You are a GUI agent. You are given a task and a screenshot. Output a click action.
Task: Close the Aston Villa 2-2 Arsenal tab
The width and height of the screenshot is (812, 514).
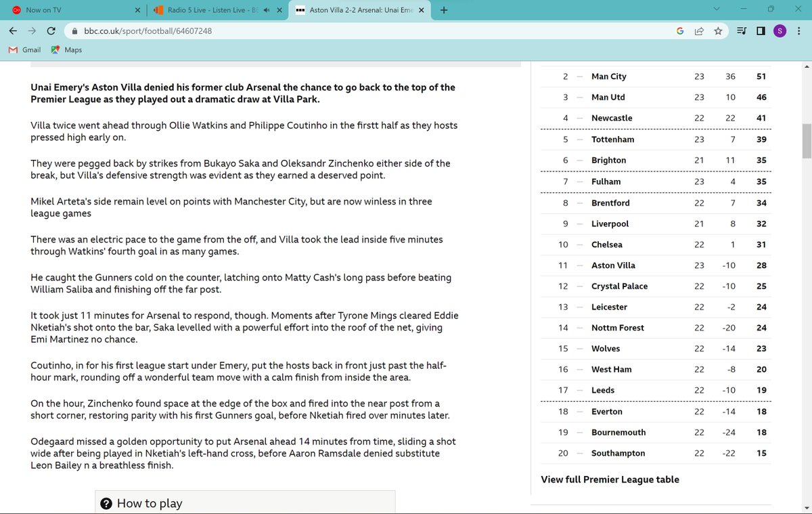click(x=422, y=10)
